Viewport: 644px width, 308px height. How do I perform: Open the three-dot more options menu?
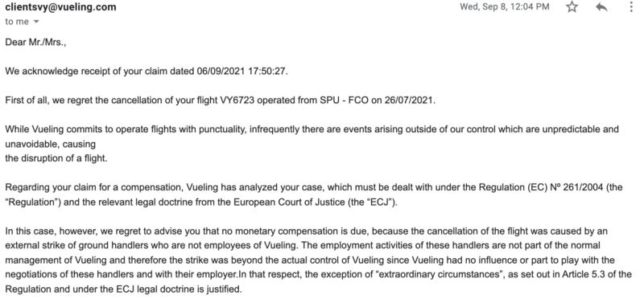point(631,7)
